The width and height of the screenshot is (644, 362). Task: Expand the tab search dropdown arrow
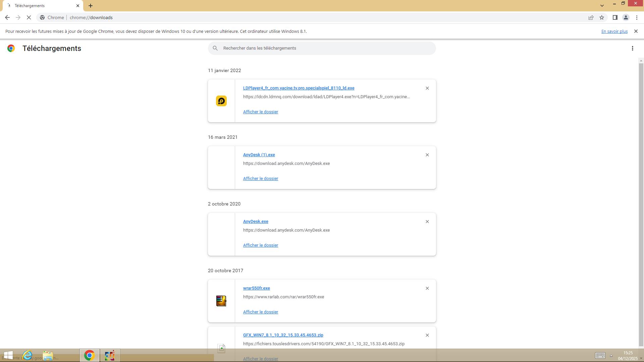pyautogui.click(x=602, y=5)
